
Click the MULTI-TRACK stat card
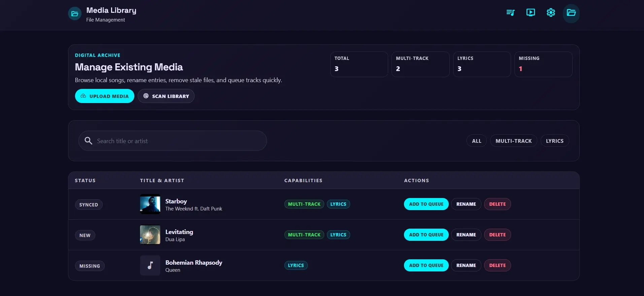(x=420, y=64)
